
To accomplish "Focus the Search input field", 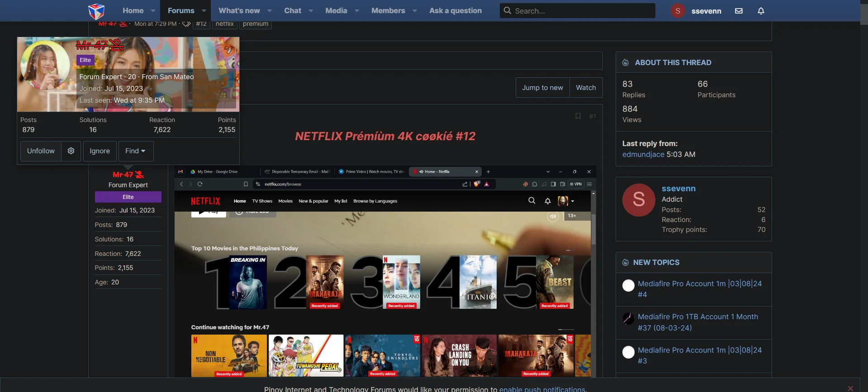I will pos(578,11).
